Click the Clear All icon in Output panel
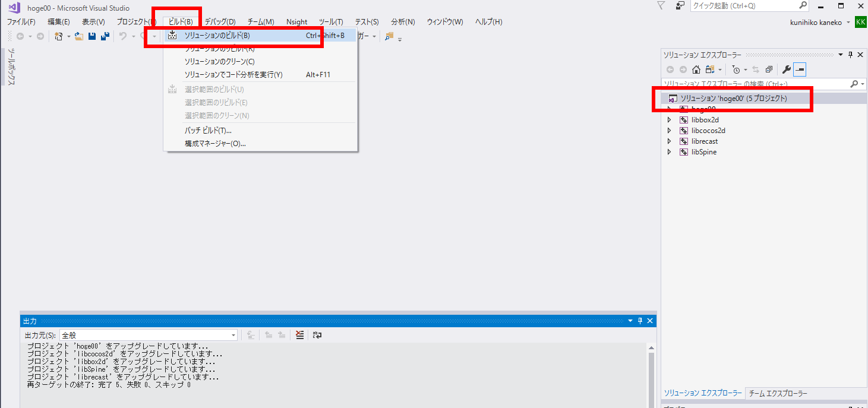This screenshot has height=408, width=868. click(299, 335)
